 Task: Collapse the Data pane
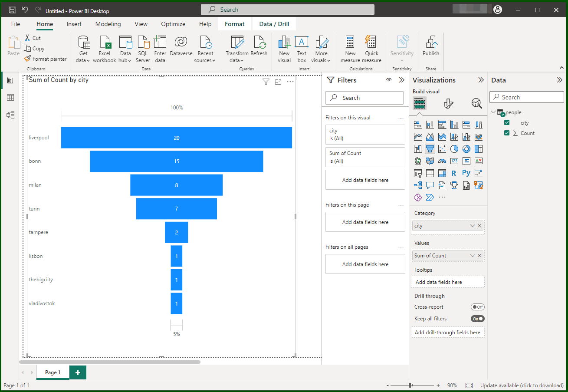click(x=559, y=80)
